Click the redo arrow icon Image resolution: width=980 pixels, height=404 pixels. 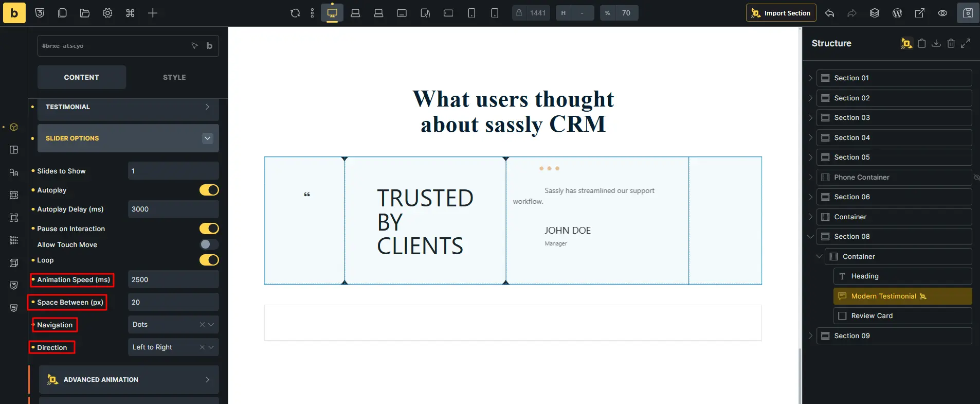852,13
